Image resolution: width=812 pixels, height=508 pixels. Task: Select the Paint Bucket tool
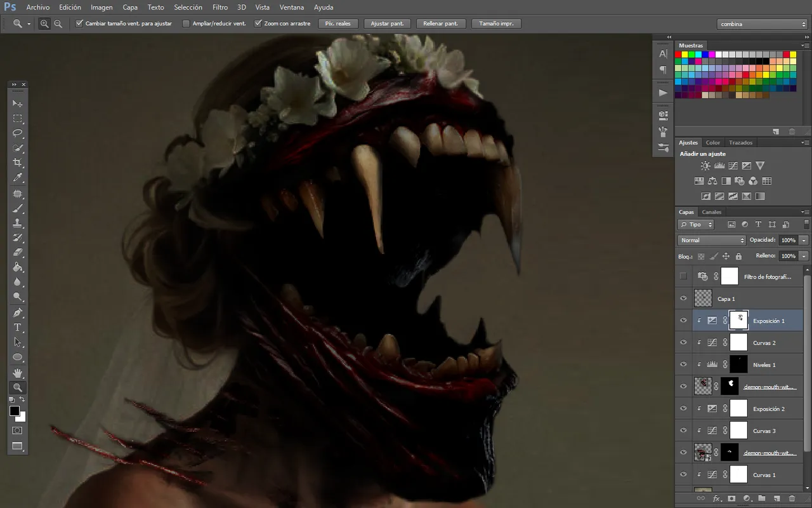(x=18, y=268)
